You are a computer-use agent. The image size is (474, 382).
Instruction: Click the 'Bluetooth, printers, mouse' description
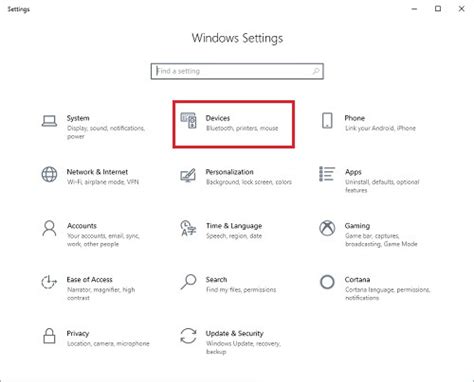pyautogui.click(x=242, y=128)
